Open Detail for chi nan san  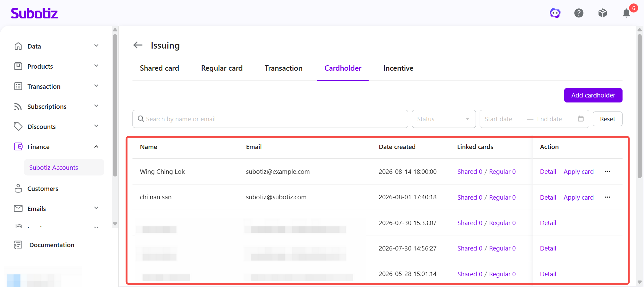coord(548,197)
